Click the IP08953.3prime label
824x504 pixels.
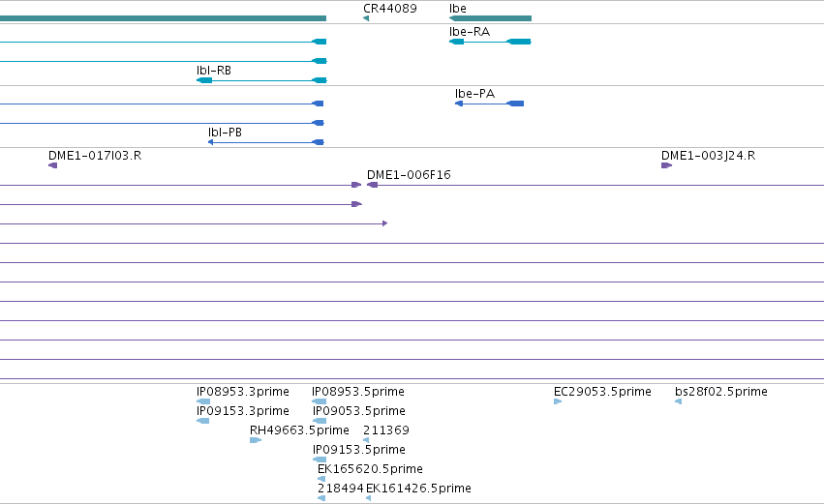click(x=243, y=392)
